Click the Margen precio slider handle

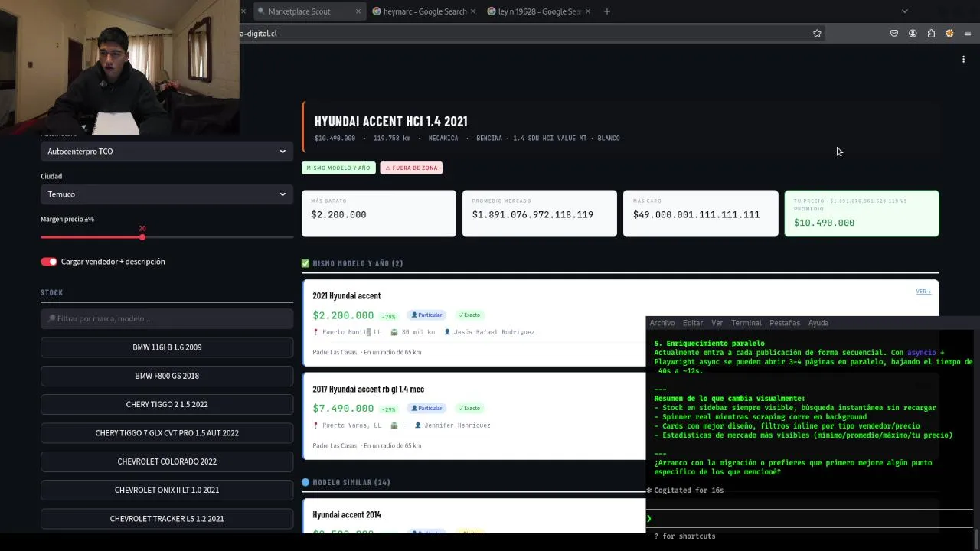click(x=142, y=237)
